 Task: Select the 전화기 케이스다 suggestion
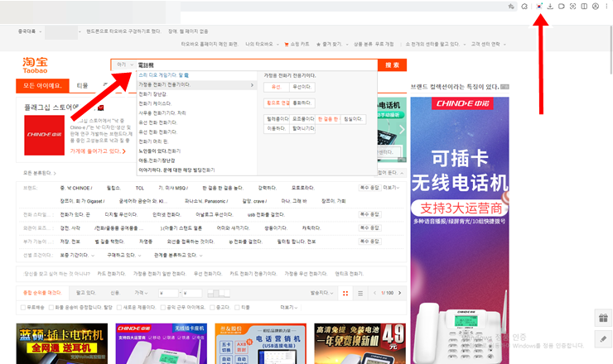(x=155, y=103)
